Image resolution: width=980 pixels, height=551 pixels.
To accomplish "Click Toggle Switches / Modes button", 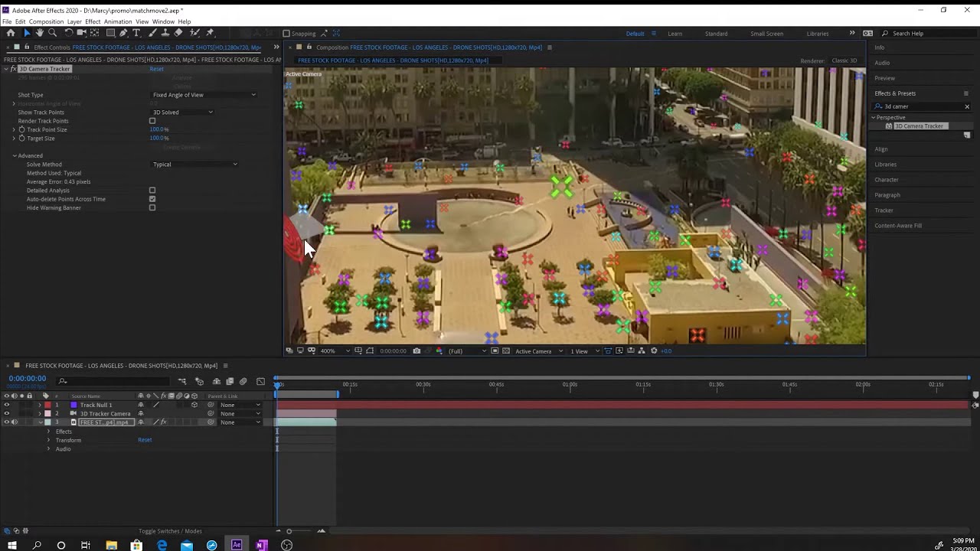I will pos(170,531).
